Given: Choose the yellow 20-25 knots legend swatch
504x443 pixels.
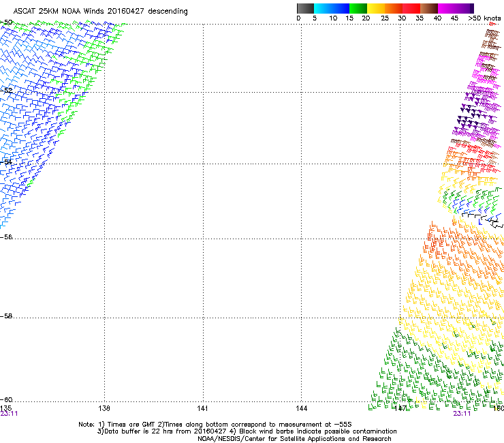Looking at the screenshot, I should tap(376, 8).
